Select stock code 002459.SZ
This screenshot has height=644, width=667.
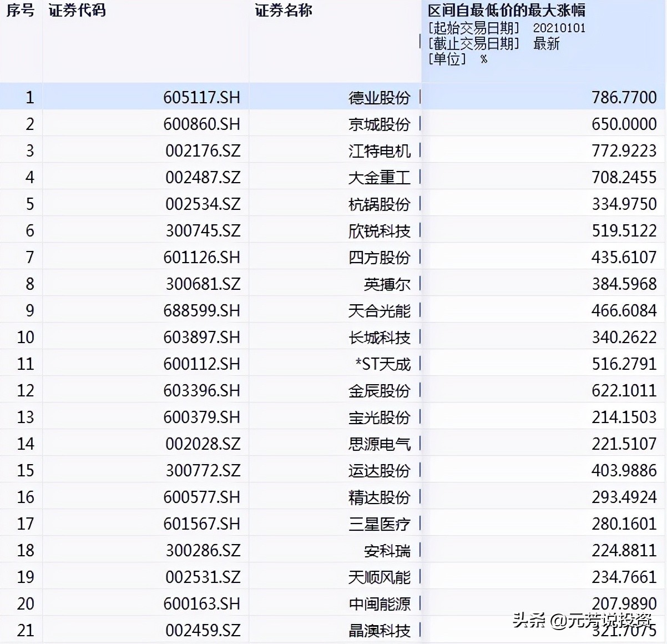click(x=203, y=631)
